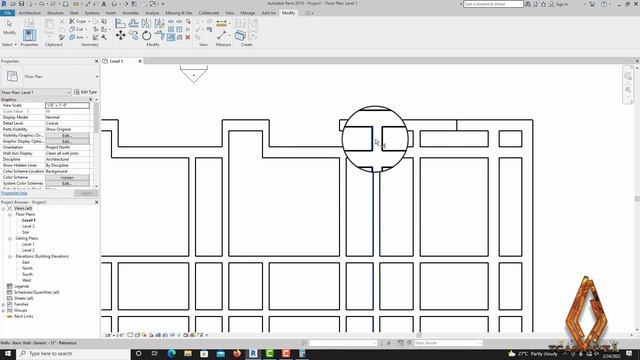640x360 pixels.
Task: Click the Color Scheme none button
Action: point(67,178)
